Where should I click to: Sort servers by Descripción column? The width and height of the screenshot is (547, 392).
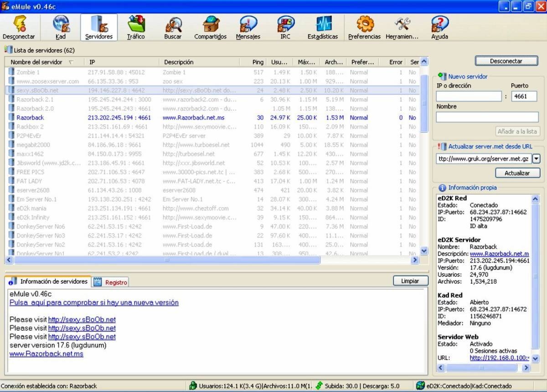point(199,62)
